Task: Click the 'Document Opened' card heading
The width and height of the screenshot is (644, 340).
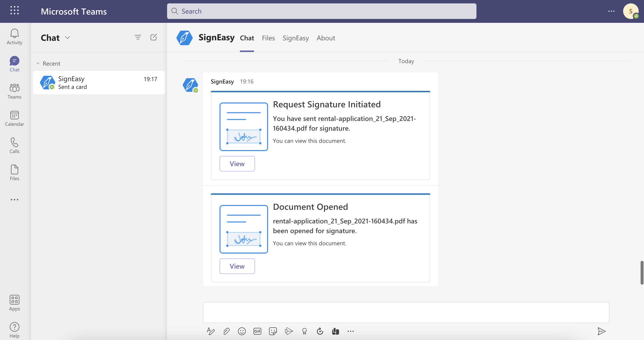Action: tap(311, 207)
